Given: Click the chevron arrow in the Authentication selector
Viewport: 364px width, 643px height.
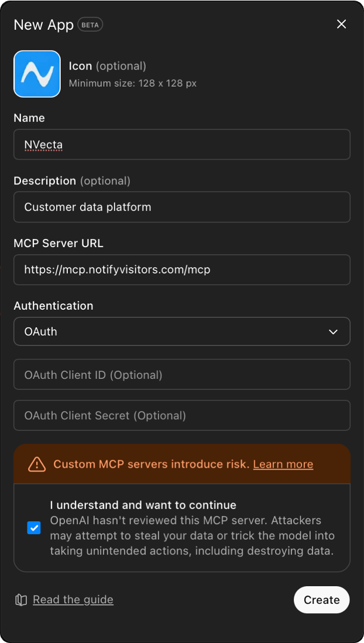Looking at the screenshot, I should 333,332.
